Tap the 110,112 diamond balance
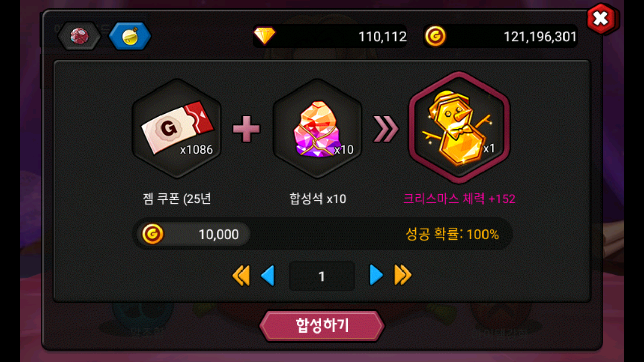 (x=382, y=37)
